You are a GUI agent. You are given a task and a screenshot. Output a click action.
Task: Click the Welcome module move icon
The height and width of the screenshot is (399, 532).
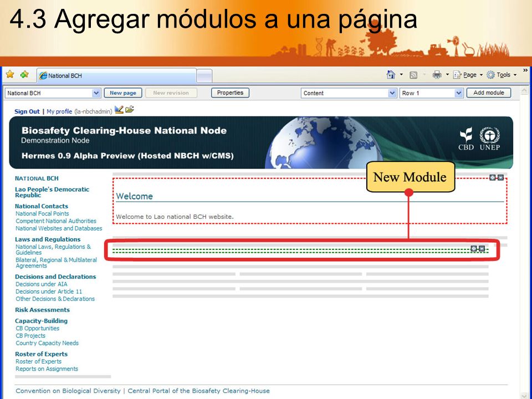pos(493,177)
